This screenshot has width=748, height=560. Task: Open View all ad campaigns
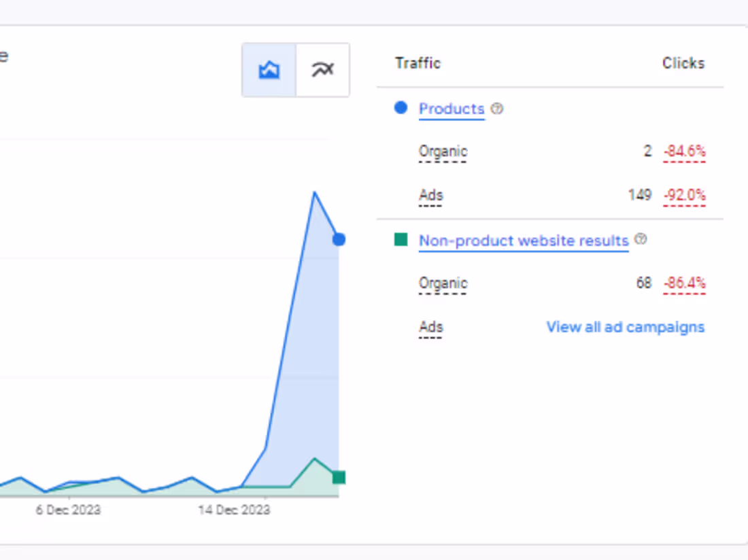click(x=625, y=327)
